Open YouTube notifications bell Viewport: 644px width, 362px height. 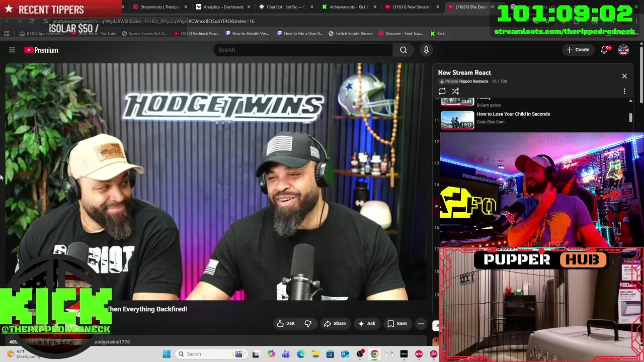[x=605, y=50]
